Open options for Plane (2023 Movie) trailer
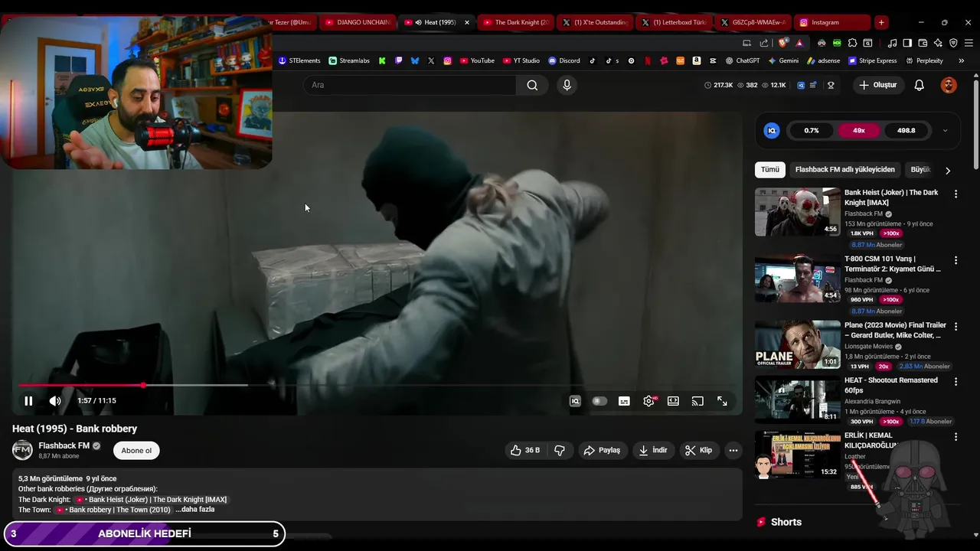The width and height of the screenshot is (980, 551). click(955, 327)
